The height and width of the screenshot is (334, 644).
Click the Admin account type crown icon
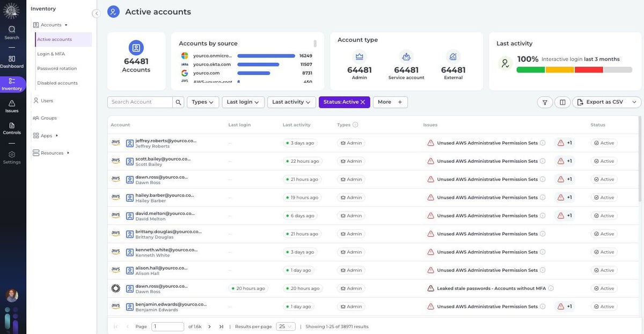click(x=360, y=56)
